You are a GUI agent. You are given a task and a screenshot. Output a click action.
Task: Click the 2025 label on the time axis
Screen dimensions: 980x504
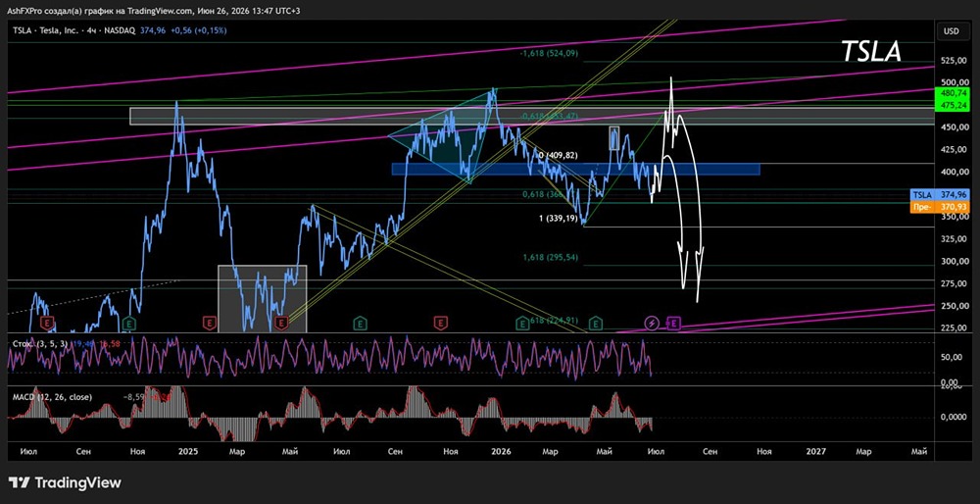[x=186, y=450]
